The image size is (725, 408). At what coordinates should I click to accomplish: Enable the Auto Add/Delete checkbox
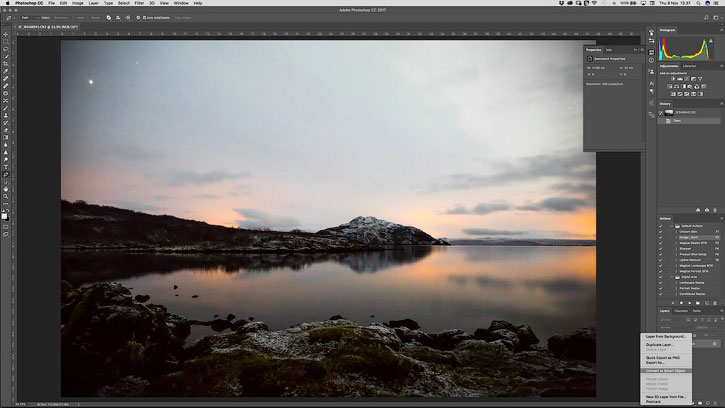(x=144, y=17)
